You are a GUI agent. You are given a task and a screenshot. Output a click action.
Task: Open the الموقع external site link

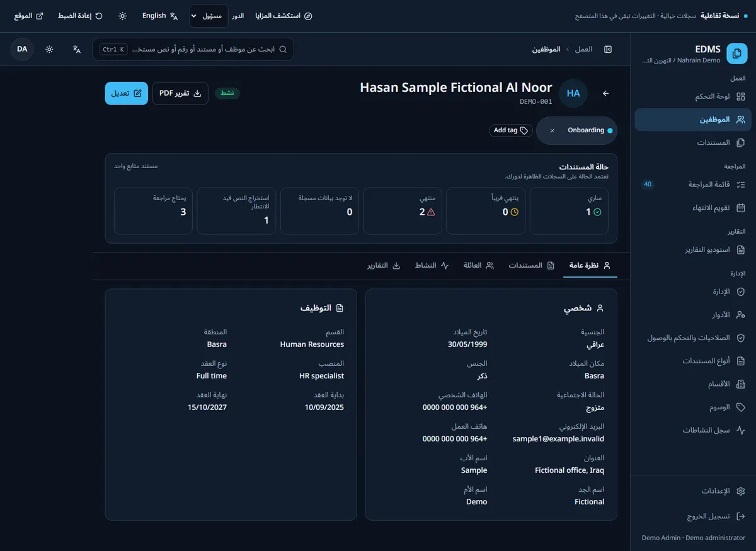pos(29,16)
